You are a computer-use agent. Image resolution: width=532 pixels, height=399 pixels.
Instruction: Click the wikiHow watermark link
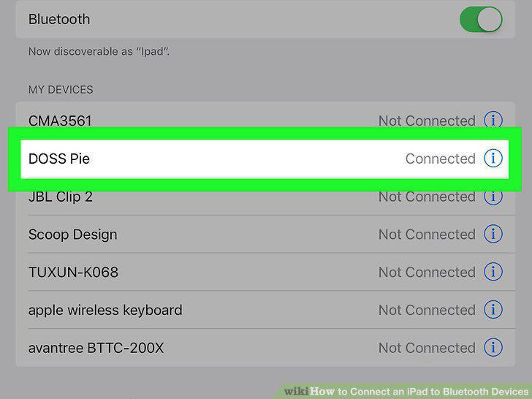click(x=406, y=391)
